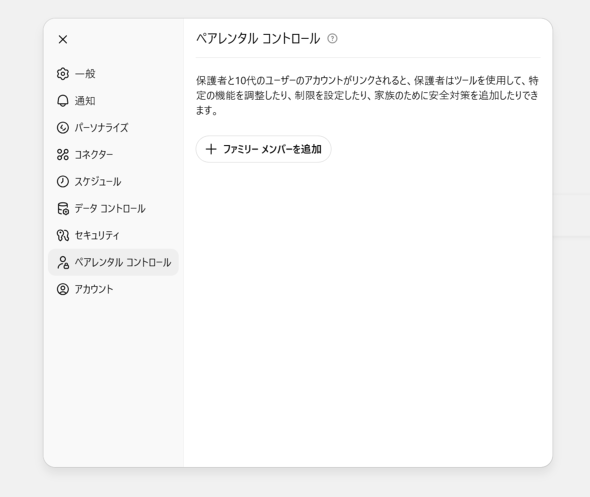
Task: Click the ペアレンタル コントロール page heading
Action: (x=258, y=38)
